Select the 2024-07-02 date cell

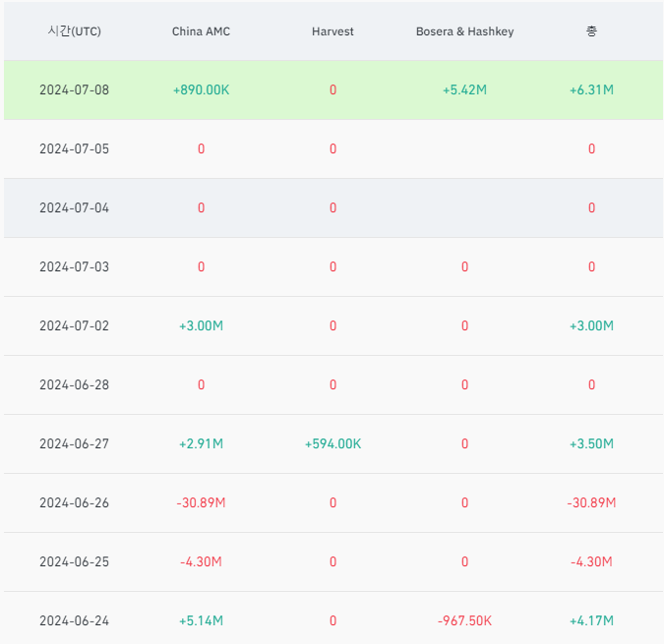(74, 325)
